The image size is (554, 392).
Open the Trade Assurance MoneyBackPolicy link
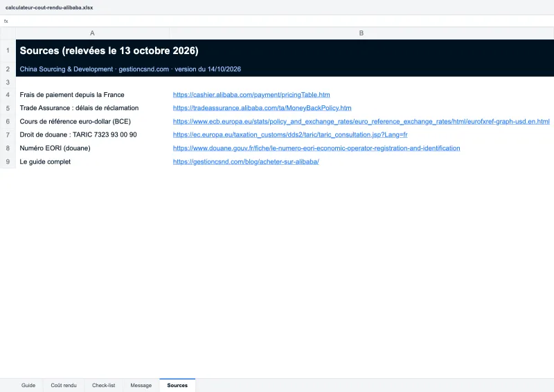[x=262, y=108]
